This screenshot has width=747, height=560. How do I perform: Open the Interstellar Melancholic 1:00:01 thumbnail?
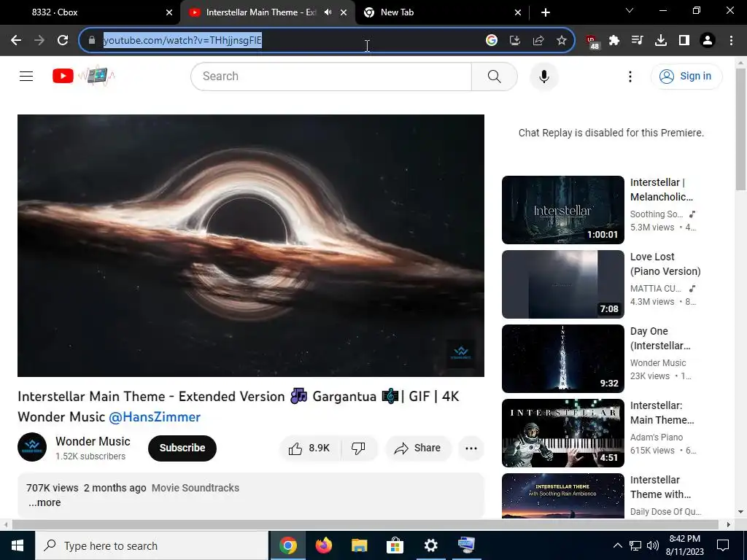[x=562, y=210]
